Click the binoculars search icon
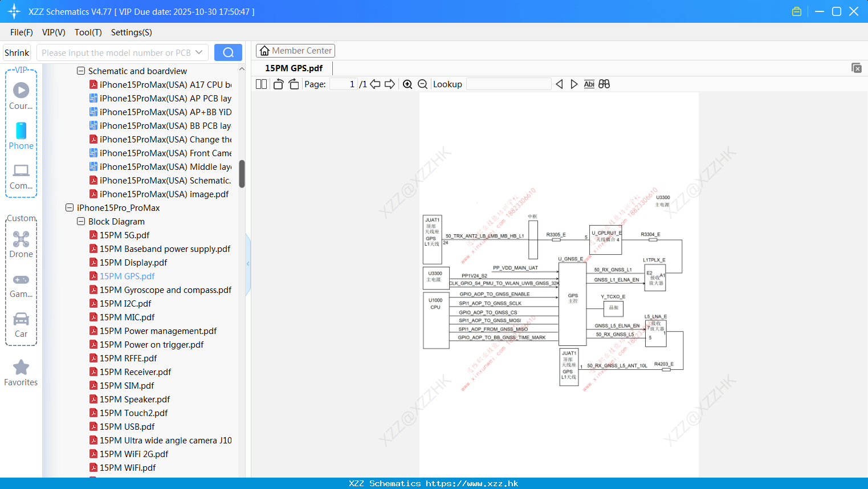868x489 pixels. pos(604,84)
